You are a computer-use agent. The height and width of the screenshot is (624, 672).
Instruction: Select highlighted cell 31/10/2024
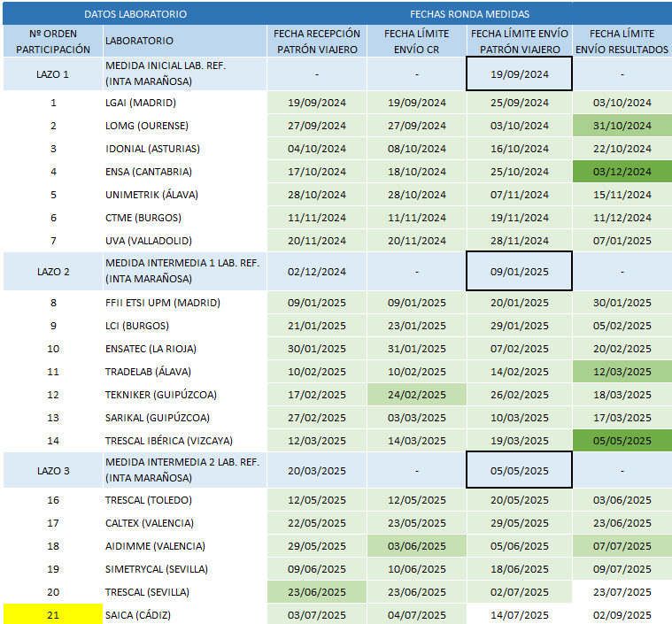coord(622,126)
